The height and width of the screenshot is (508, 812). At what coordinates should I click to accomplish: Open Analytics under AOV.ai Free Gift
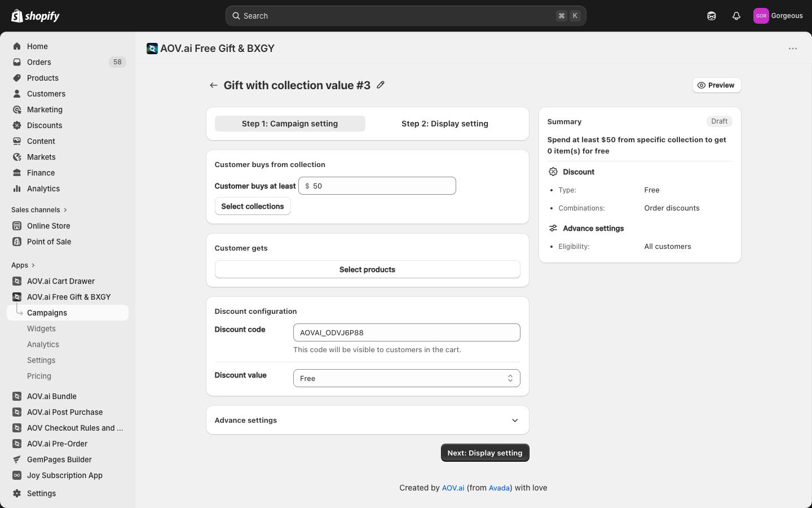43,344
